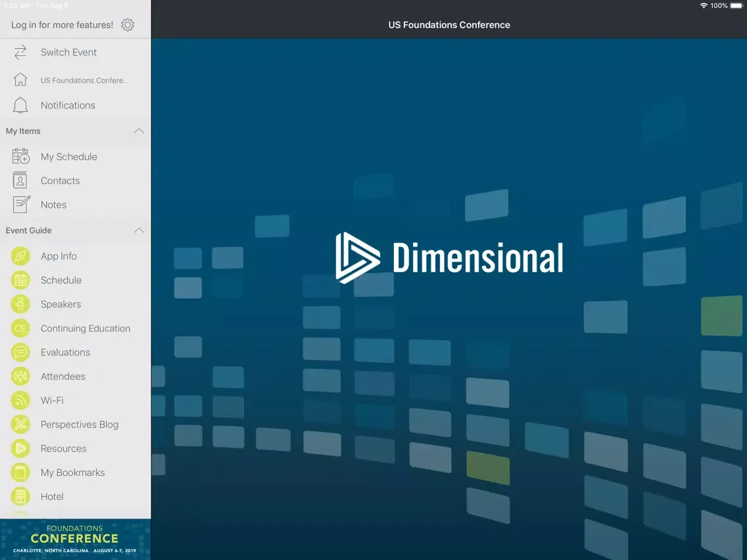Click the My Items header text
The height and width of the screenshot is (560, 747).
point(23,131)
